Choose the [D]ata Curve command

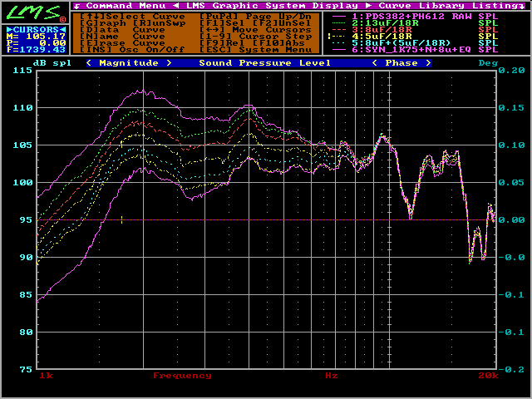(x=122, y=30)
